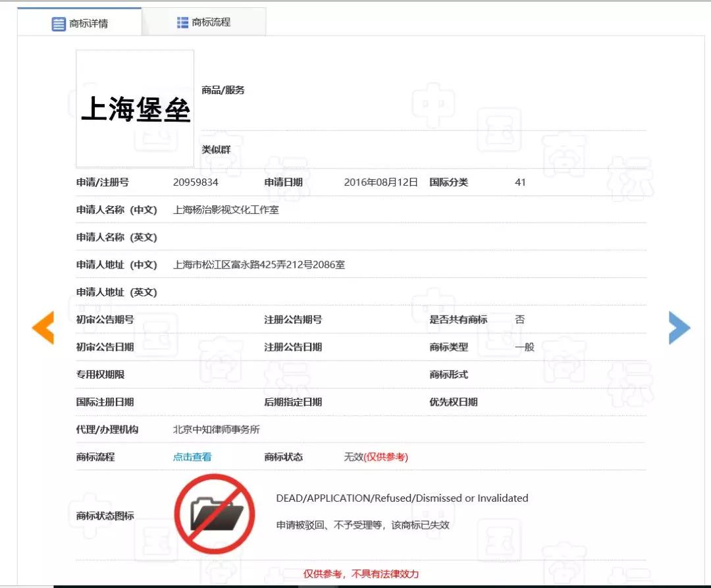Screen dimensions: 711x588
Task: Go to next trademark with blue arrow
Action: 679,327
